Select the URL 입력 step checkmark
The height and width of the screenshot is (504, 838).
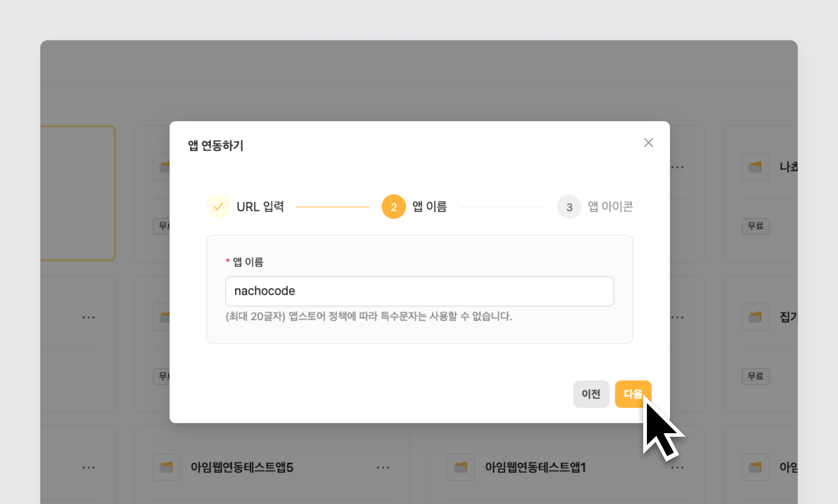(x=218, y=207)
